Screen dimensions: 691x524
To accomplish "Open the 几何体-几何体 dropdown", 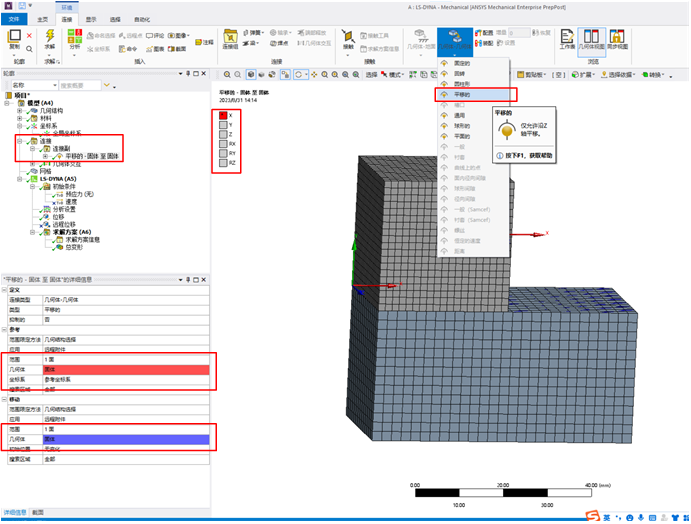I will pos(455,55).
